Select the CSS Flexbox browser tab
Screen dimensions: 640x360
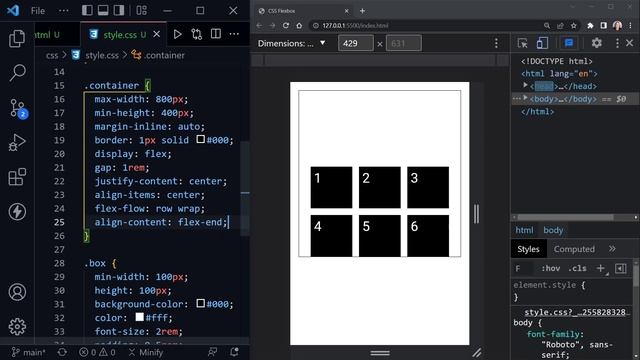click(303, 11)
